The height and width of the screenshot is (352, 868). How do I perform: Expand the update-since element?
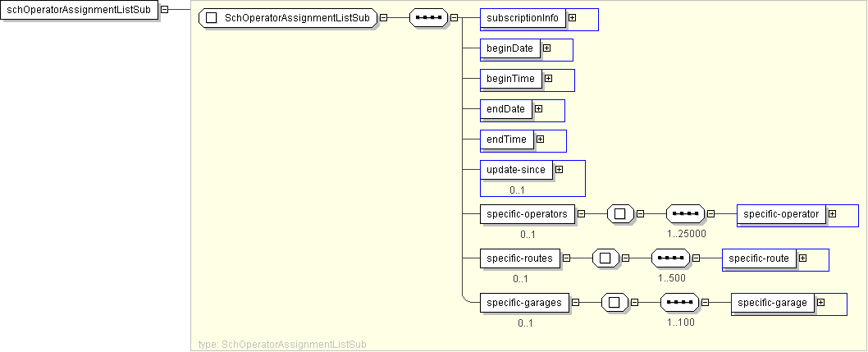[560, 170]
